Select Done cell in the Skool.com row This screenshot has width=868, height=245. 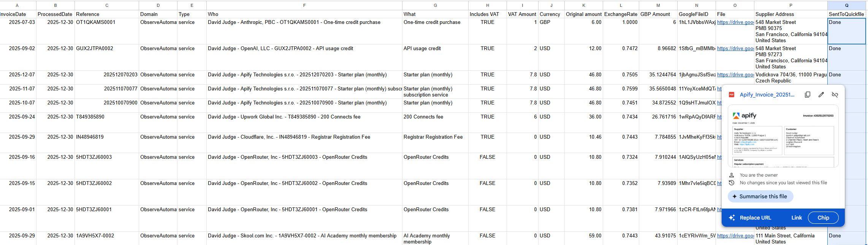click(x=847, y=238)
